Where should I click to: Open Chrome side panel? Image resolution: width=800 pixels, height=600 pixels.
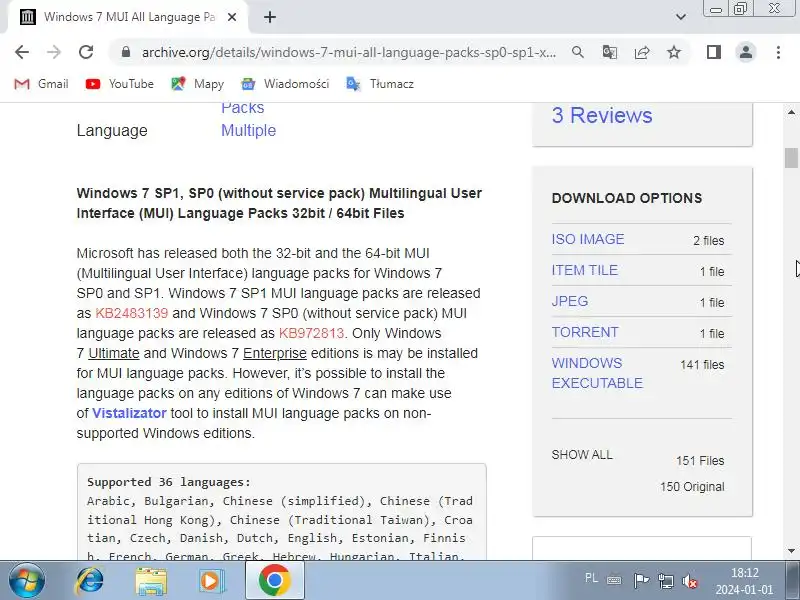point(714,52)
